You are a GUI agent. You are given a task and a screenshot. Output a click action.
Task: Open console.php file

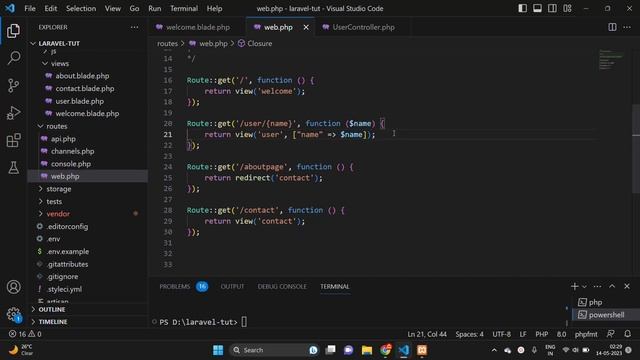point(71,164)
